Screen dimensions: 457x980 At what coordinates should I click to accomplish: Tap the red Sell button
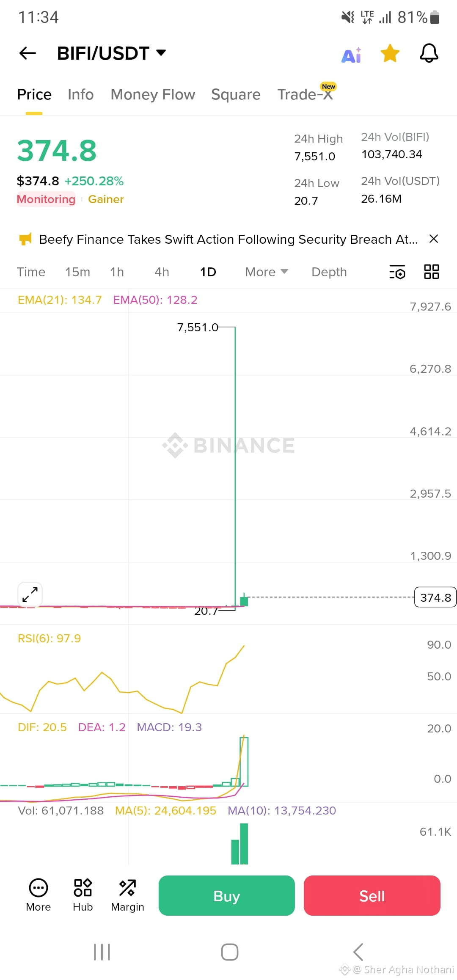click(x=372, y=895)
